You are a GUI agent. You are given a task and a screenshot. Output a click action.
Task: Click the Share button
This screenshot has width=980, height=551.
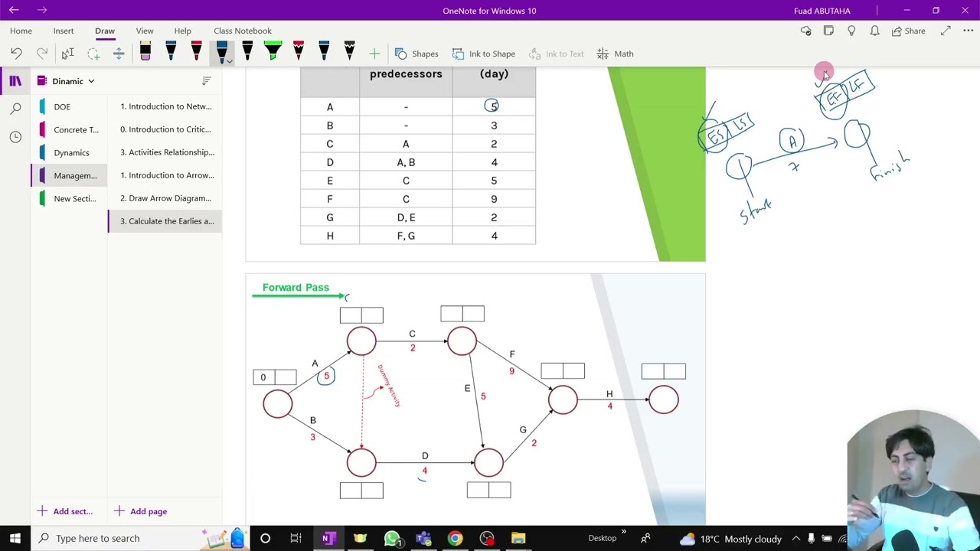pyautogui.click(x=909, y=31)
